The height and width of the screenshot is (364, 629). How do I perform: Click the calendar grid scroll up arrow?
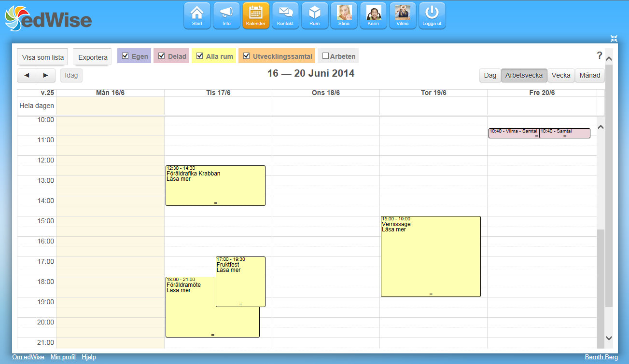601,127
